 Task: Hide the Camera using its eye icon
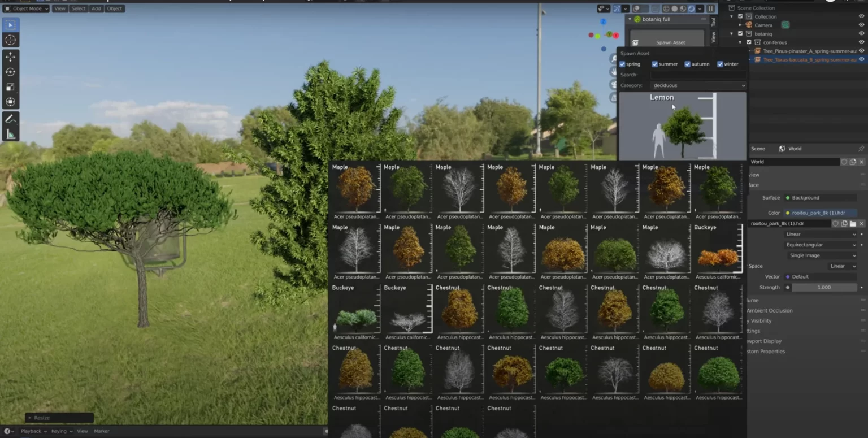coord(861,25)
